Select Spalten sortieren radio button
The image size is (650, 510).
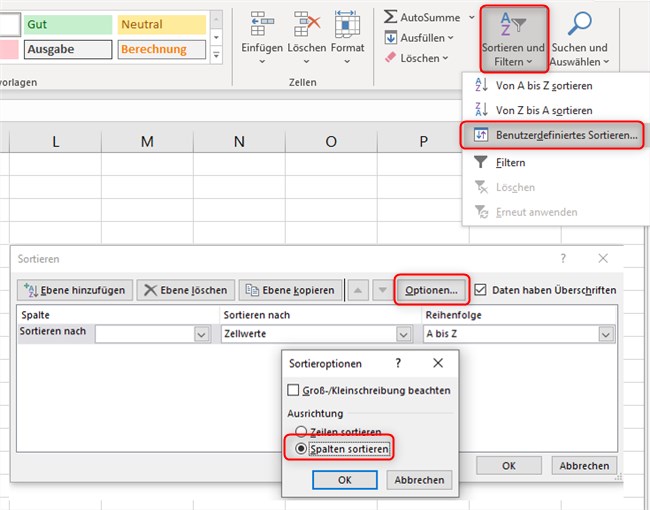(x=301, y=449)
